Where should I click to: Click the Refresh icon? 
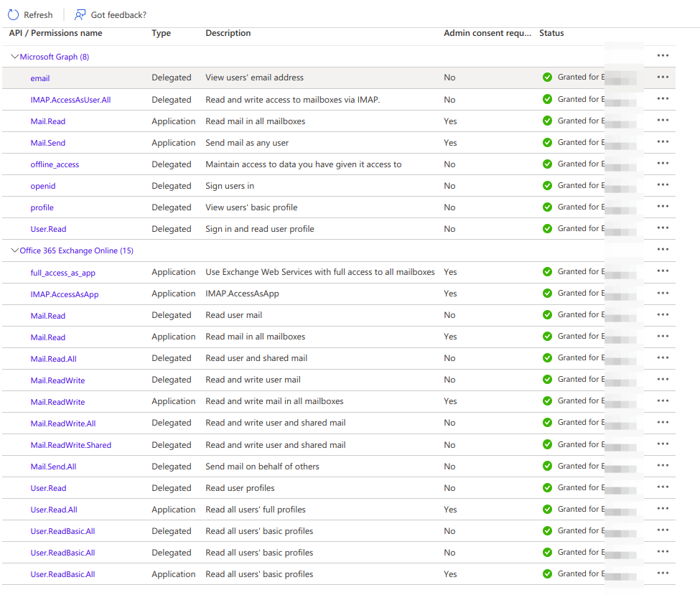point(14,15)
